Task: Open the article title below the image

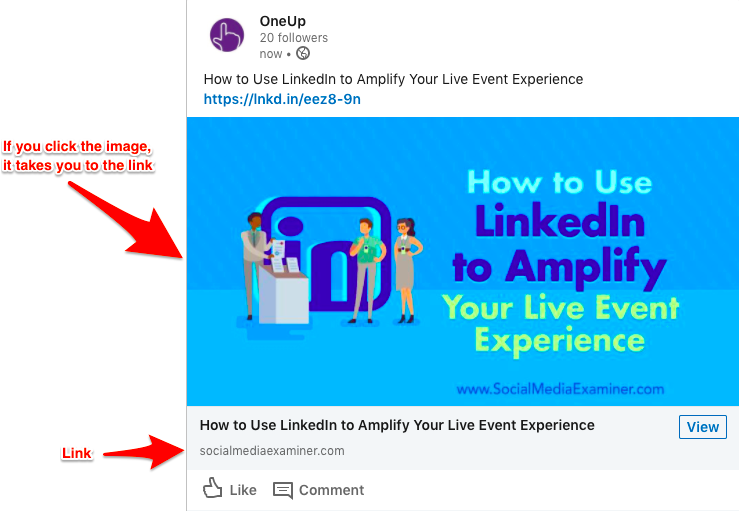Action: (x=397, y=425)
